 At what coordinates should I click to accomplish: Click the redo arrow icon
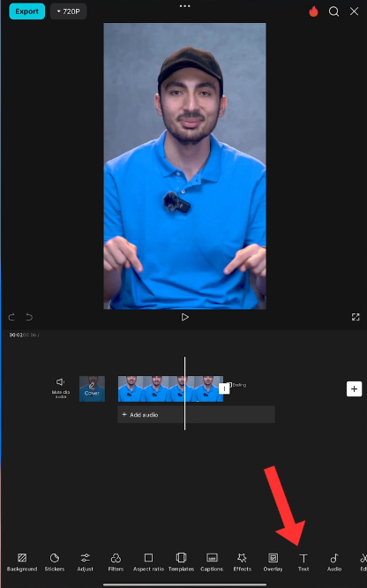click(11, 317)
